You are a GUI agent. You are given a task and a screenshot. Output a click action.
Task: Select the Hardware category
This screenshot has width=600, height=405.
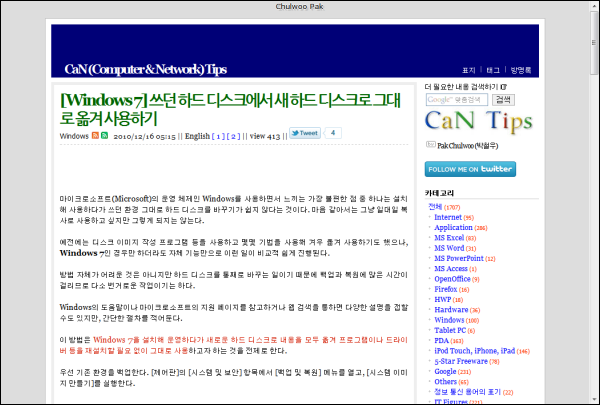[x=451, y=310]
